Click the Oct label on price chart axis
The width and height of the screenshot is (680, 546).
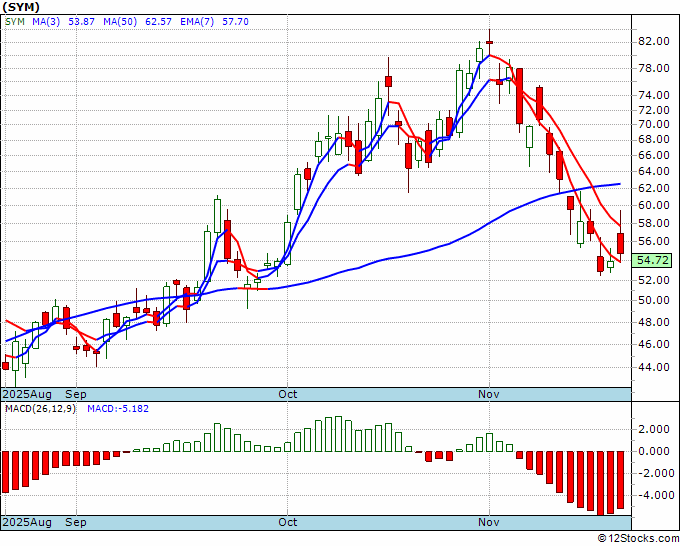[x=288, y=394]
